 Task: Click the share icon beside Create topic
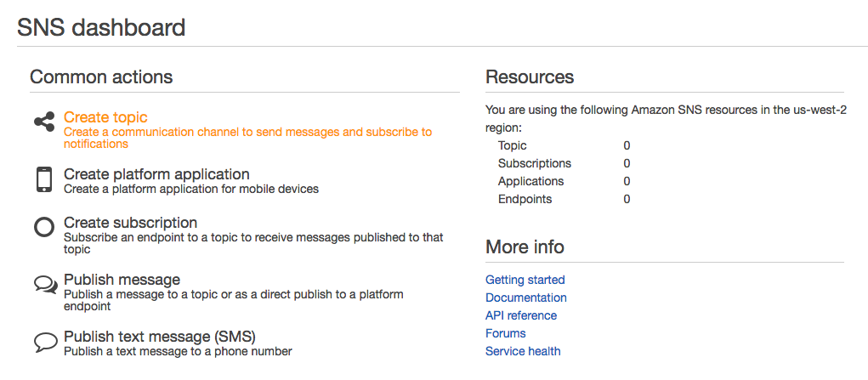[x=44, y=122]
